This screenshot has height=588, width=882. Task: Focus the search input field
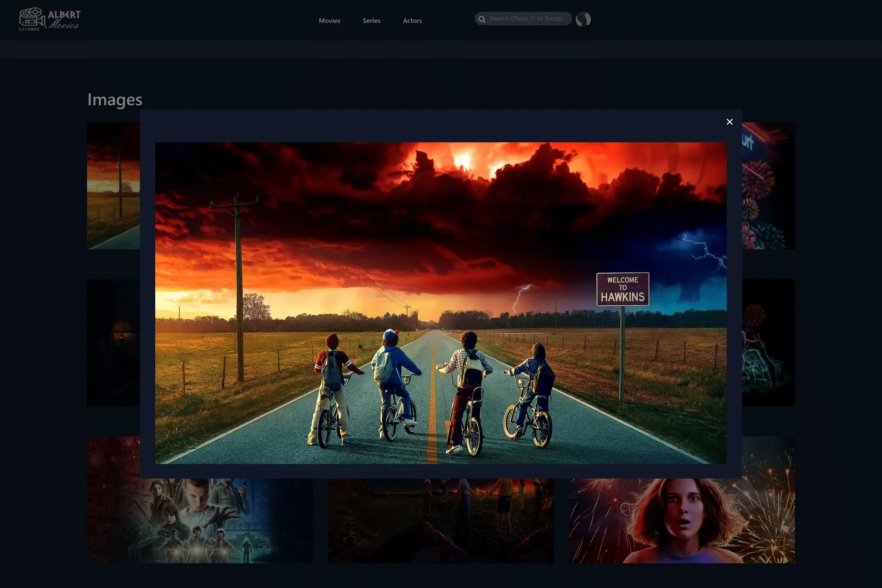[x=526, y=19]
